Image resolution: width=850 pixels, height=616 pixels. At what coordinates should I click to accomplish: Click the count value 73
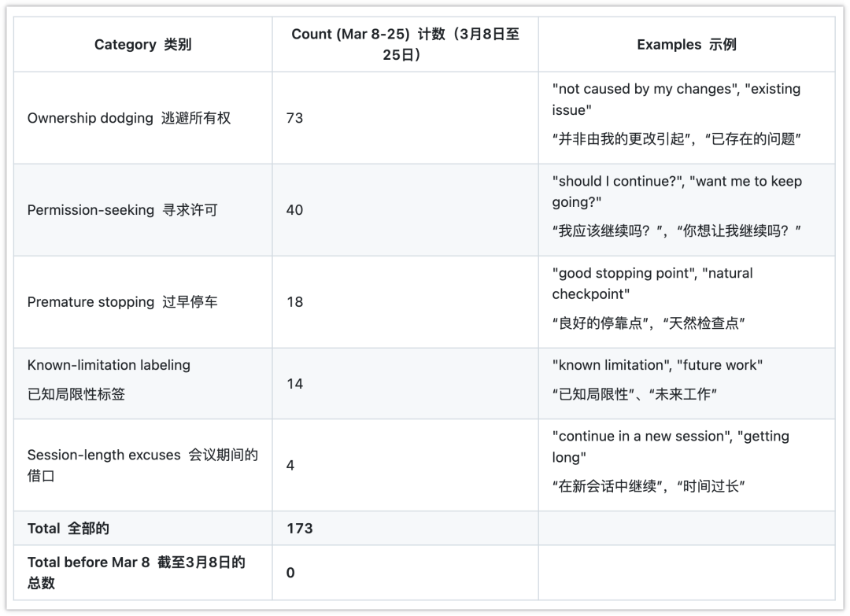click(295, 118)
